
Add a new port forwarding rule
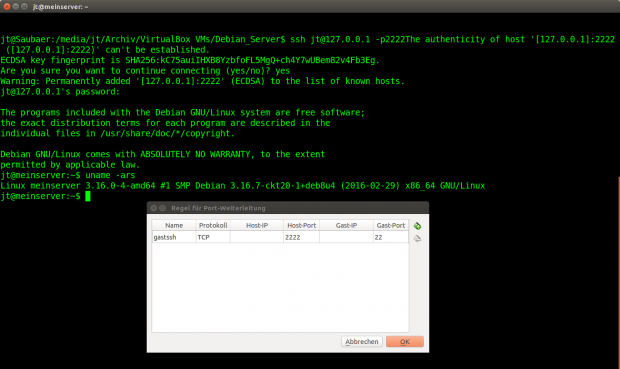pos(417,226)
